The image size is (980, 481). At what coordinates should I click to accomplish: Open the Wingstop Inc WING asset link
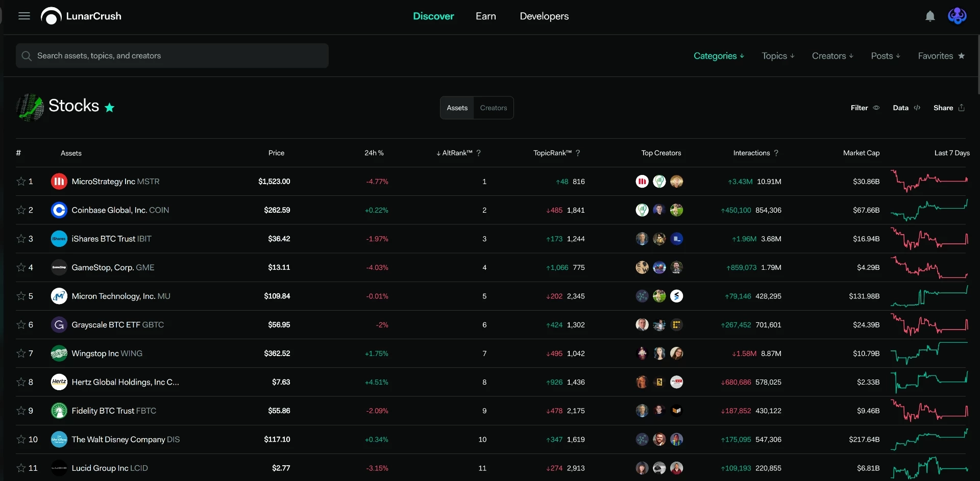107,353
